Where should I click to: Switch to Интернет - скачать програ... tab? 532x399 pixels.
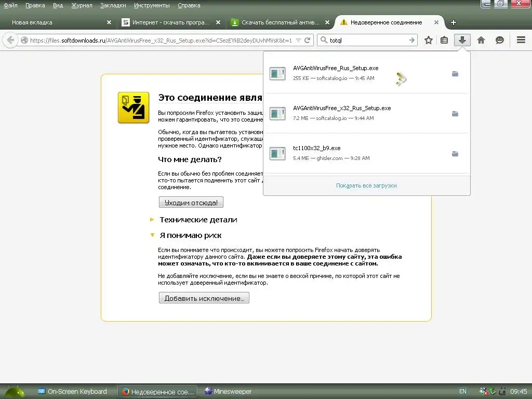171,22
